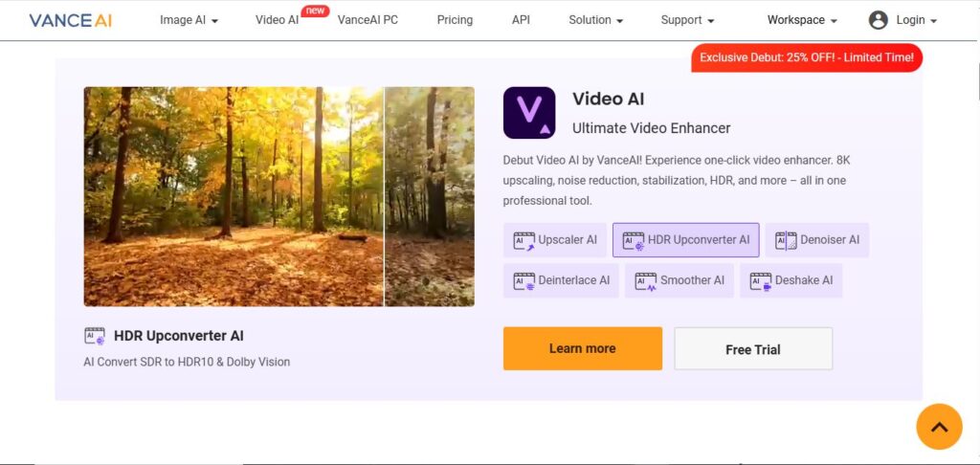Select the Upscaler AI feature tab

[554, 240]
